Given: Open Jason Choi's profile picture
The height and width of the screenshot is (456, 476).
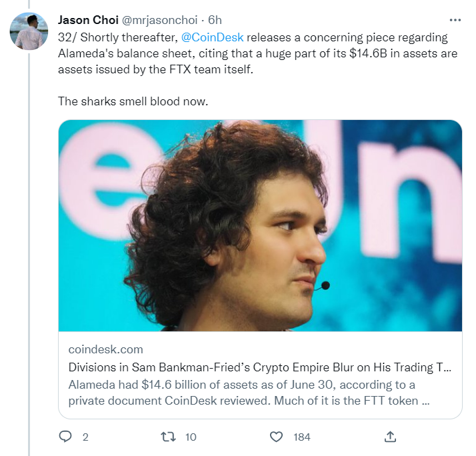Looking at the screenshot, I should [x=29, y=31].
